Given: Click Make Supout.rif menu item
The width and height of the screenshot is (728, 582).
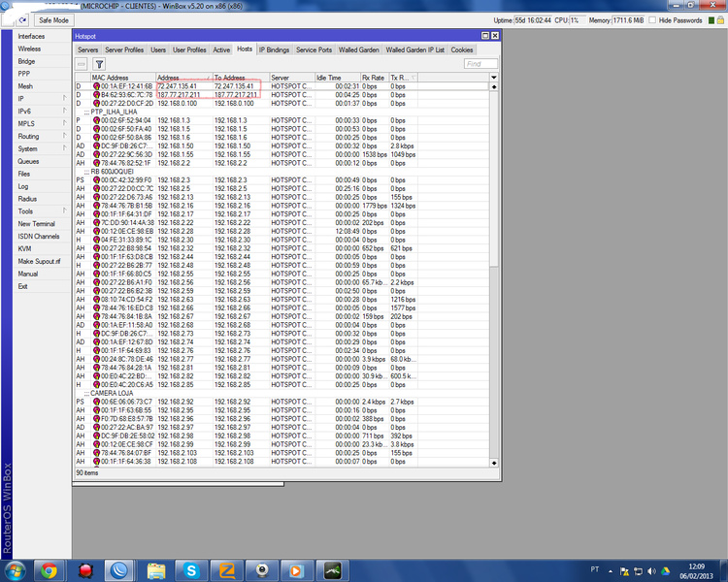Looking at the screenshot, I should [39, 261].
